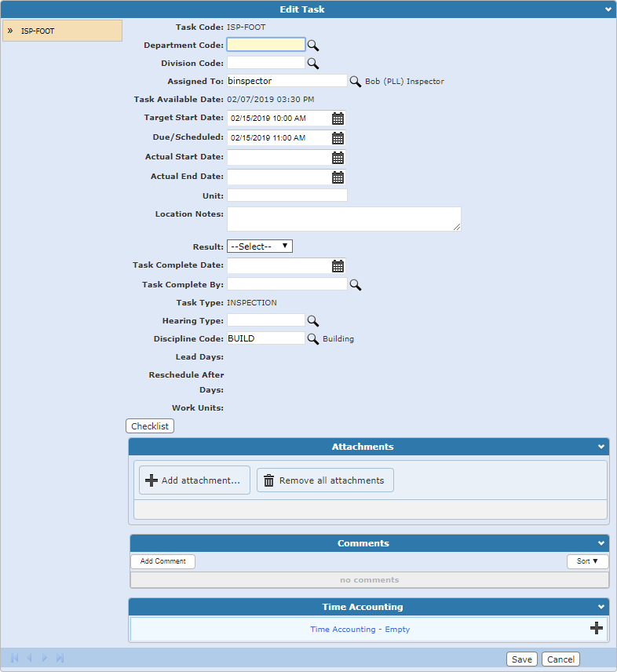This screenshot has height=672, width=617.
Task: Click the Checklist button
Action: pyautogui.click(x=149, y=426)
